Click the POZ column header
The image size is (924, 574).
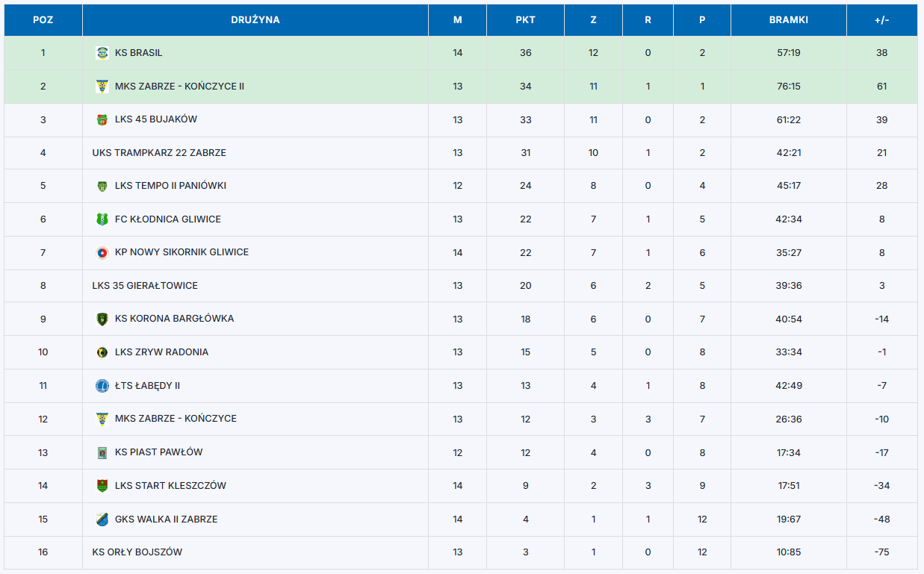coord(43,20)
